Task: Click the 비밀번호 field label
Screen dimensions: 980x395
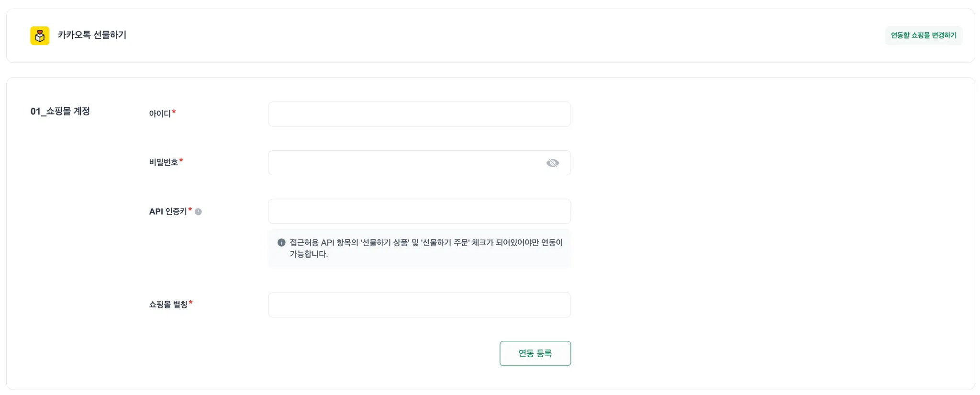Action: (163, 163)
